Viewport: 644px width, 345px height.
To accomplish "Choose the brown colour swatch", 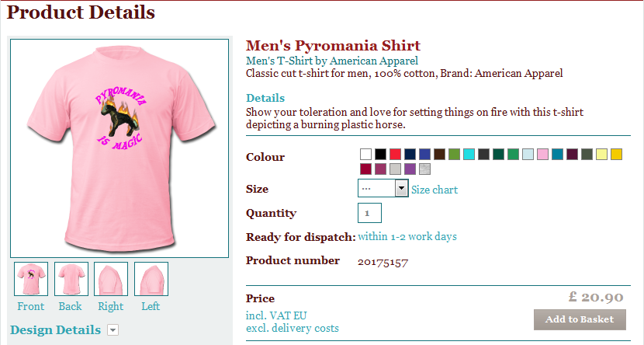I will pyautogui.click(x=439, y=154).
